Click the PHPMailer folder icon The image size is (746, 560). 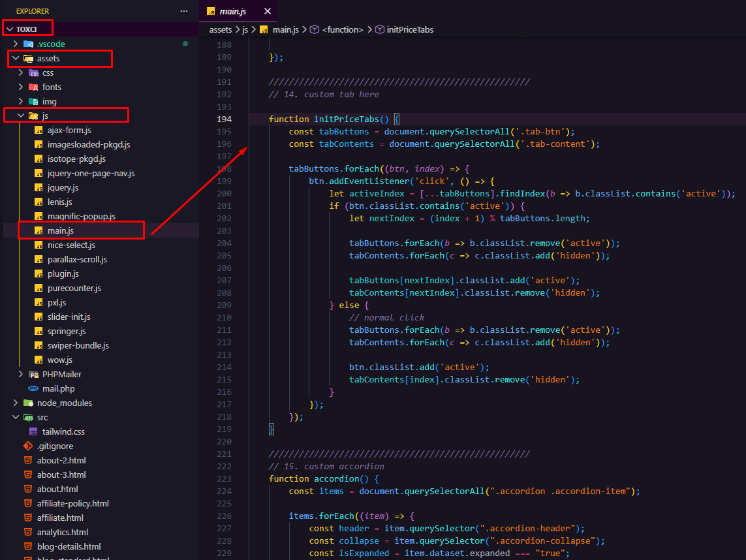[x=33, y=375]
